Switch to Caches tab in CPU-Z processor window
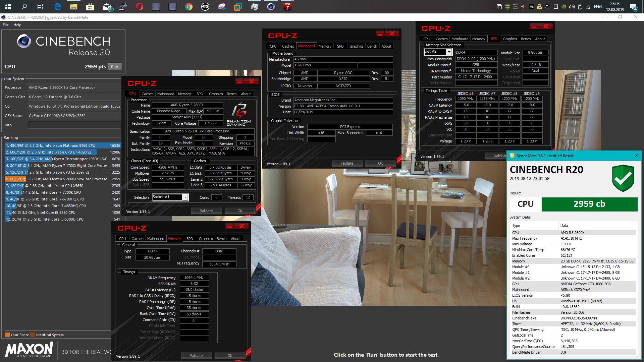The image size is (644, 362). pos(147,94)
